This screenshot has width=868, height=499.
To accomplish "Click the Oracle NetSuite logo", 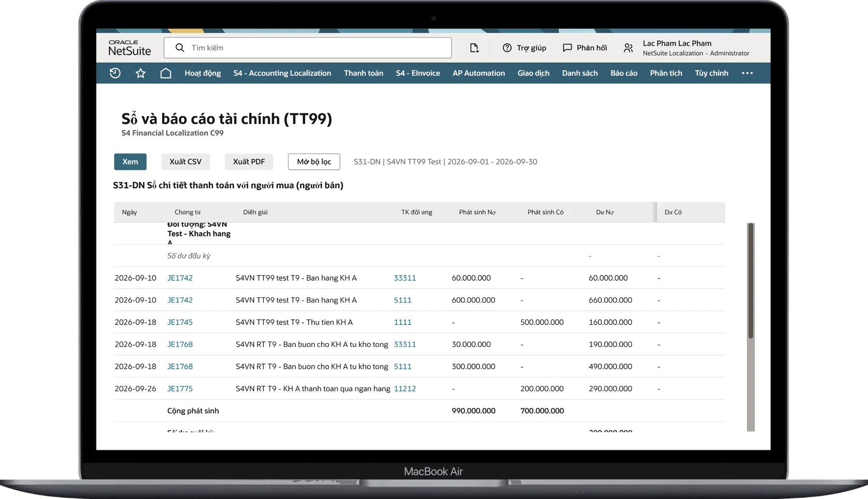I will click(129, 48).
